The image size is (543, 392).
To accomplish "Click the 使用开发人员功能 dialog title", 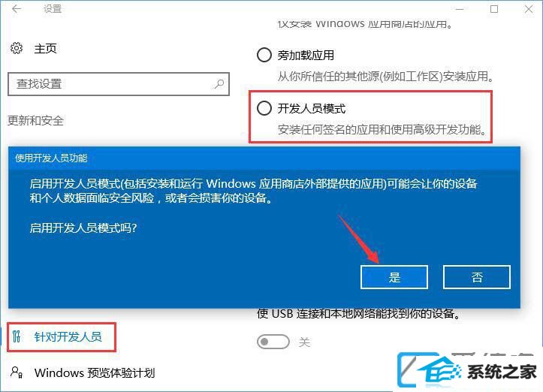I will coord(51,158).
